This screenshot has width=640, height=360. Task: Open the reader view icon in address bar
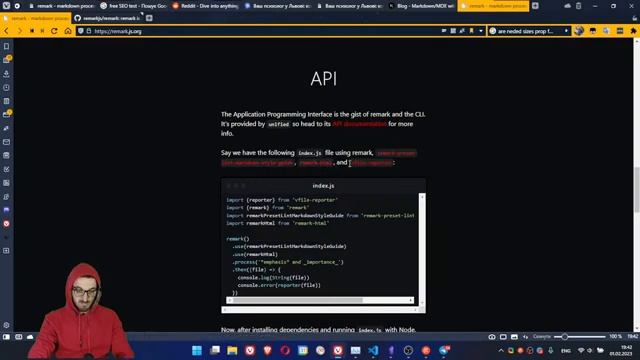coord(444,31)
